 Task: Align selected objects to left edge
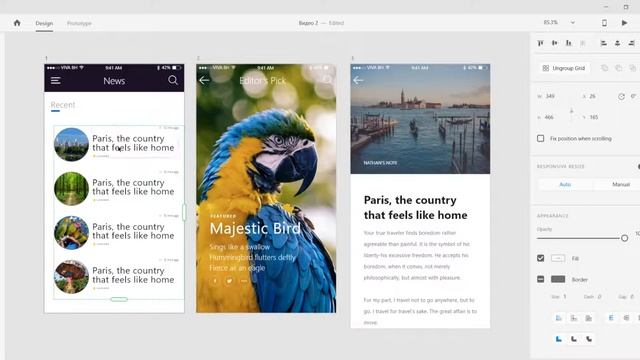(x=604, y=43)
